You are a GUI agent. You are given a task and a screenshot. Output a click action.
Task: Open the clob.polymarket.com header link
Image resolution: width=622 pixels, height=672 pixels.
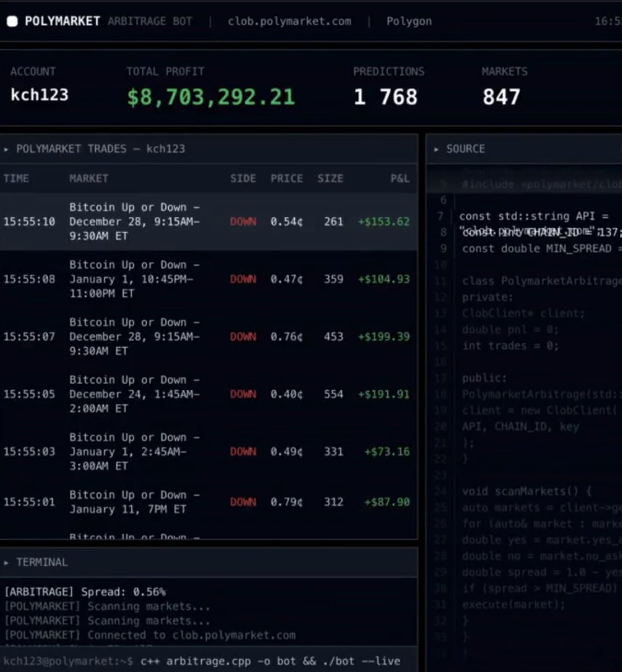tap(290, 21)
